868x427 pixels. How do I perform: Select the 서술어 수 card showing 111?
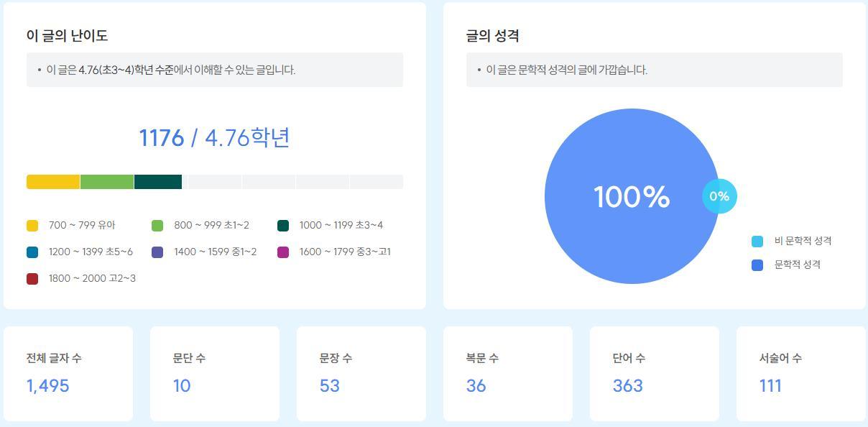click(801, 374)
